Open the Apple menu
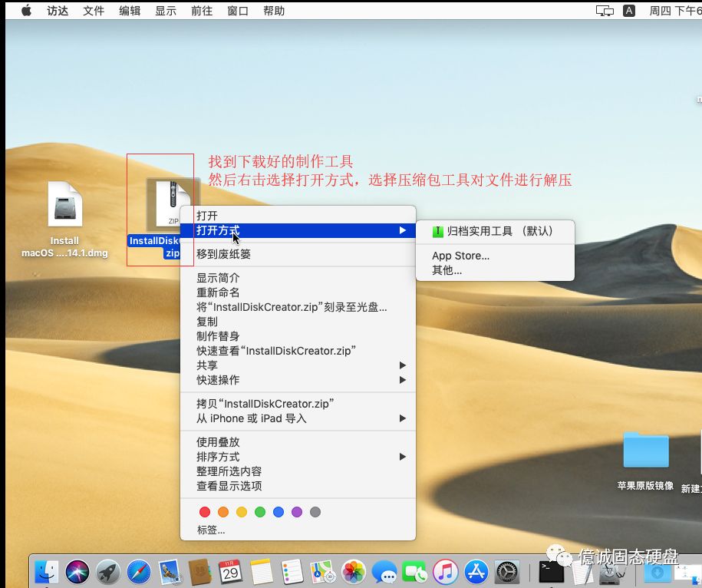The image size is (702, 588). [x=26, y=10]
